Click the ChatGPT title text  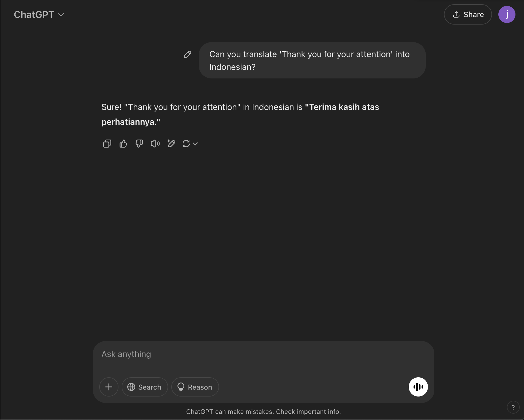point(34,14)
